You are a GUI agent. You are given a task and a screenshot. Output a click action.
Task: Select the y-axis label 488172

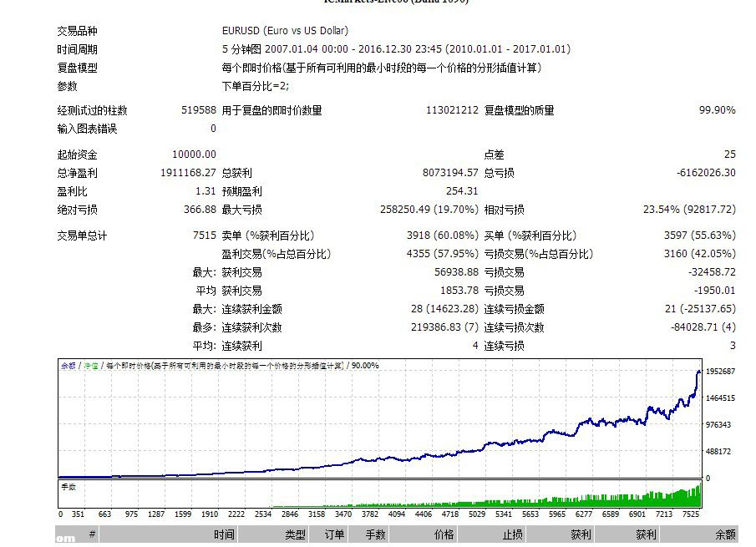pyautogui.click(x=718, y=452)
